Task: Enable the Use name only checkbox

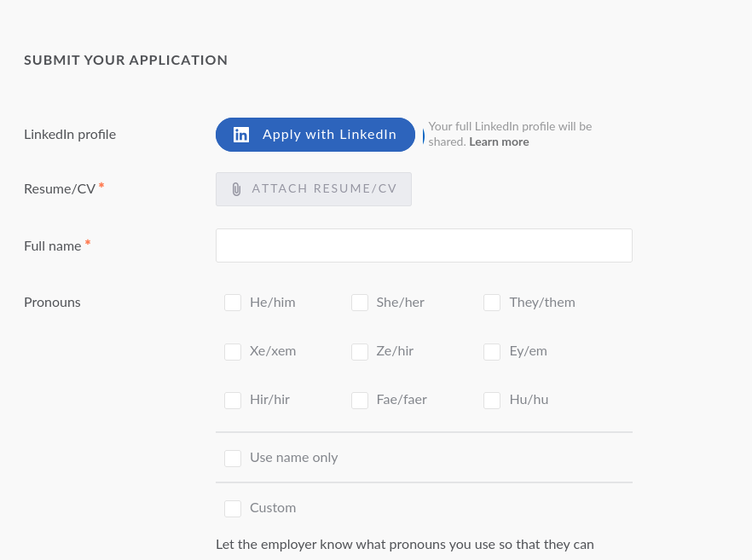Action: coord(233,459)
